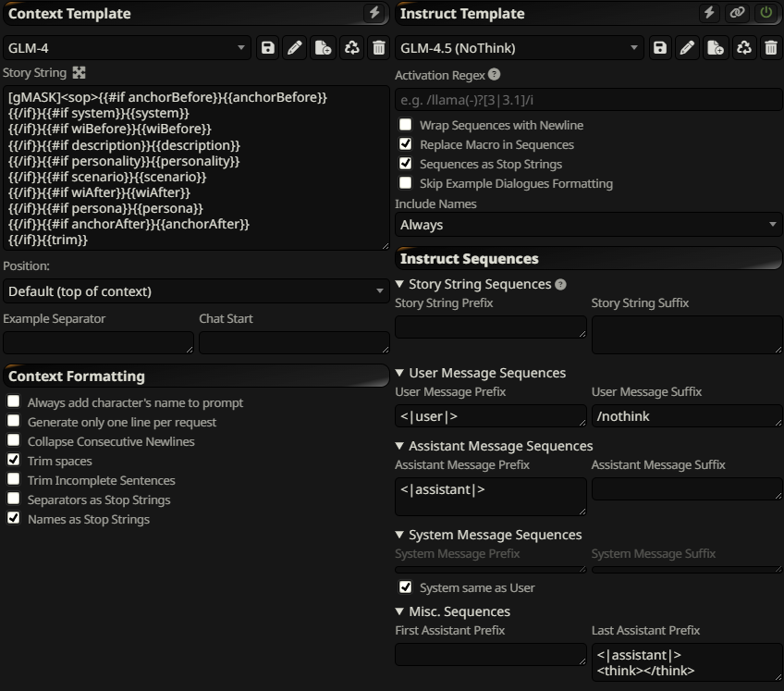Delete the GLM-4 context template
The width and height of the screenshot is (784, 691).
tap(379, 48)
